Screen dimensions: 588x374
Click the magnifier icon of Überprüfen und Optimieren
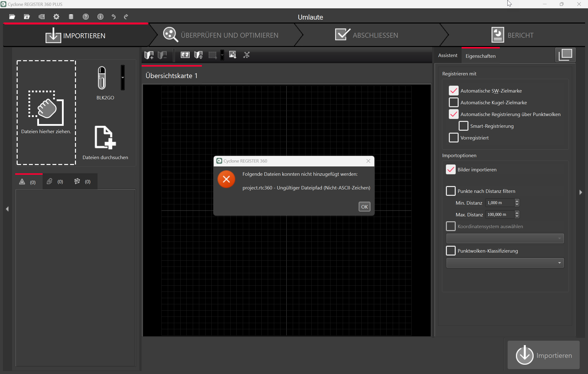pyautogui.click(x=171, y=35)
